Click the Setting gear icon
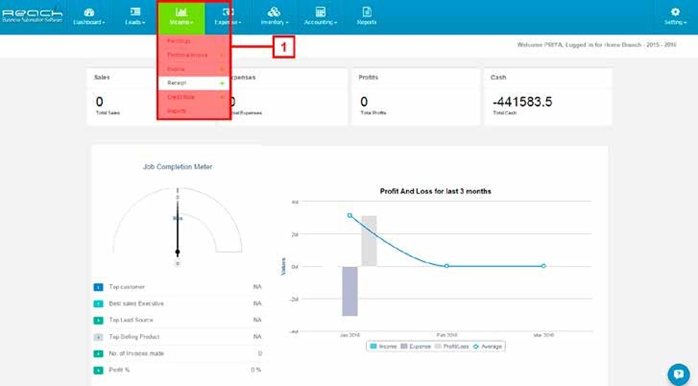 [675, 12]
